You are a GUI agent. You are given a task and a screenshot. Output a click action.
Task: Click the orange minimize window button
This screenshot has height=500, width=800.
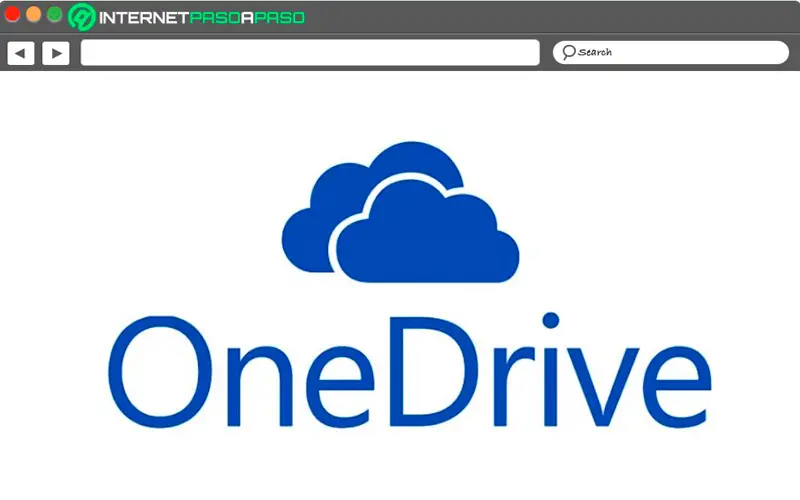point(33,14)
